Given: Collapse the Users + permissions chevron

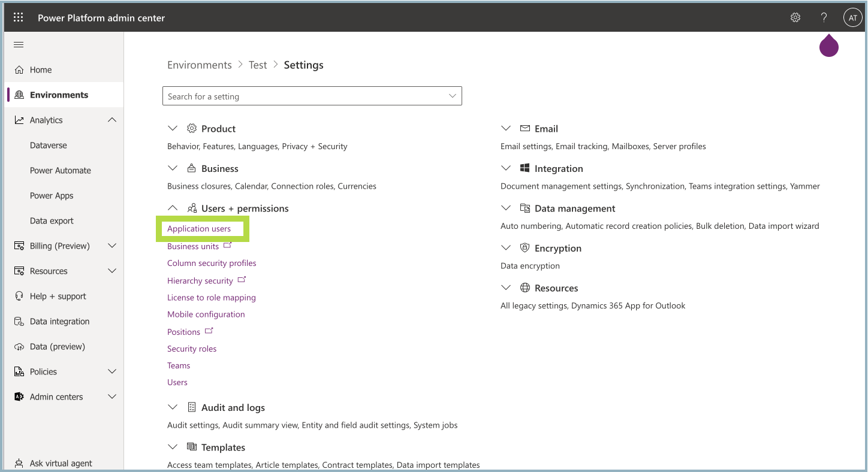Looking at the screenshot, I should coord(173,208).
